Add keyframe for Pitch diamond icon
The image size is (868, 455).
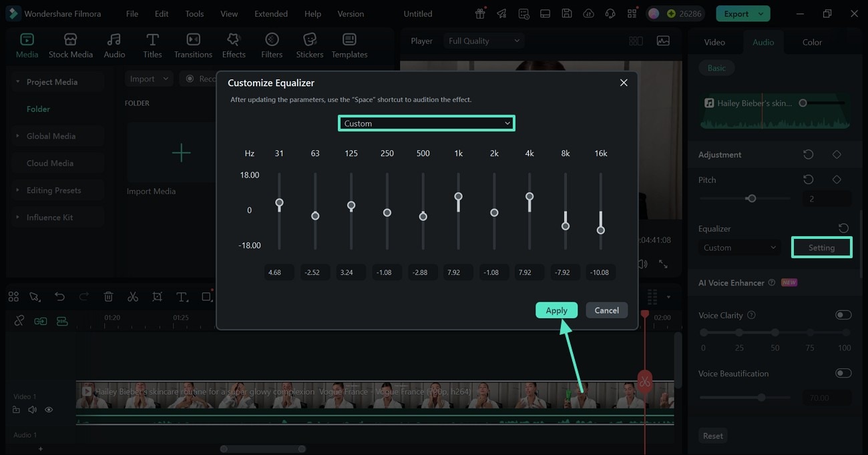tap(837, 179)
